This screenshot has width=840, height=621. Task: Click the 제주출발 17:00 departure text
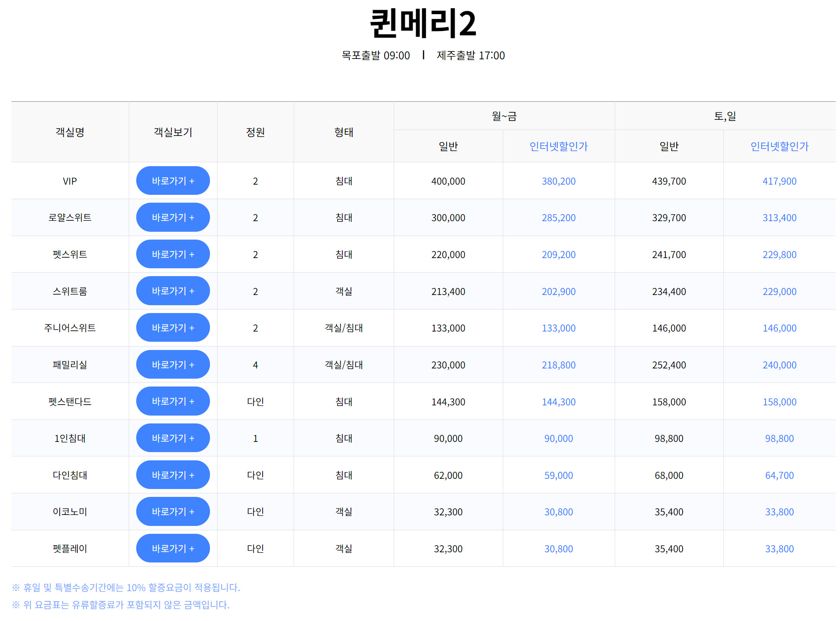pyautogui.click(x=471, y=55)
